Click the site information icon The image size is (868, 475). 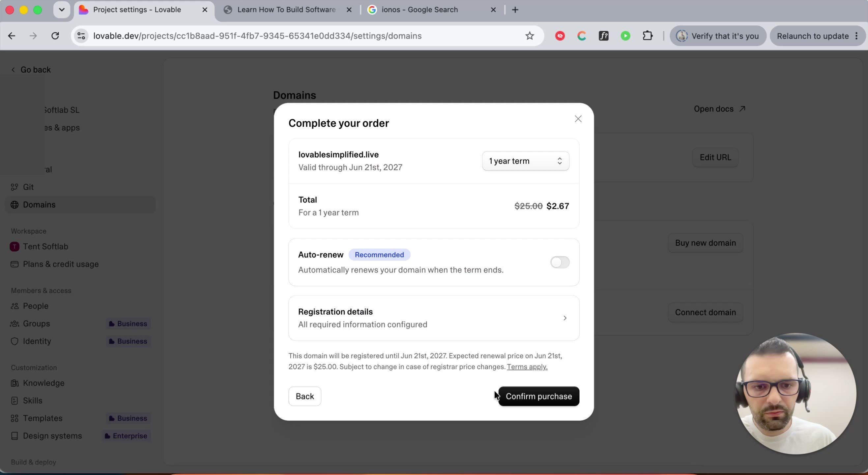(81, 36)
